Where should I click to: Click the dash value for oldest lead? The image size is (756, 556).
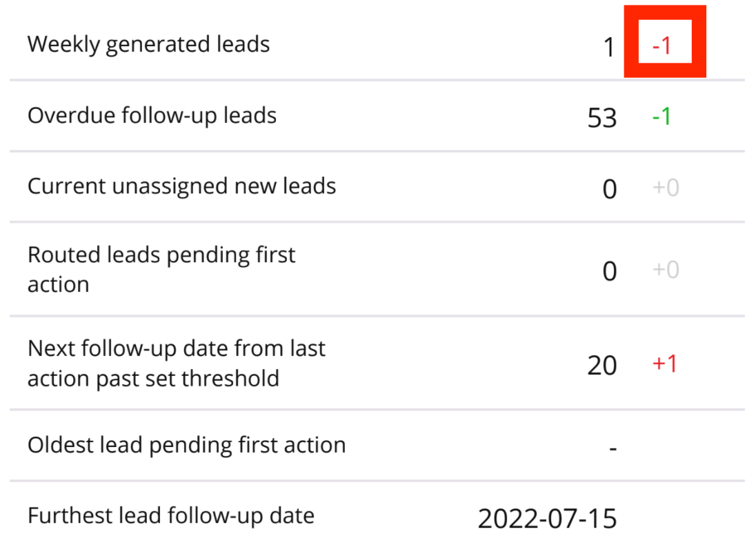point(612,448)
